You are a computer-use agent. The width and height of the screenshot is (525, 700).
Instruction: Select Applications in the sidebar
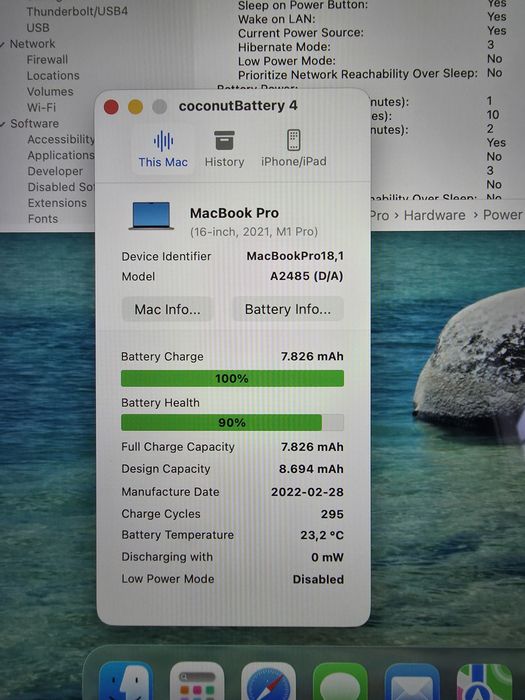point(61,155)
